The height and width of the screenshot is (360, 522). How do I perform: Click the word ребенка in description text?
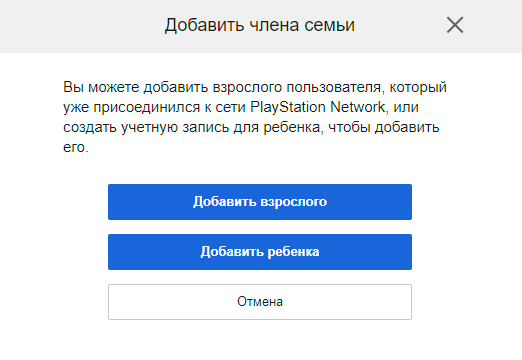(293, 127)
